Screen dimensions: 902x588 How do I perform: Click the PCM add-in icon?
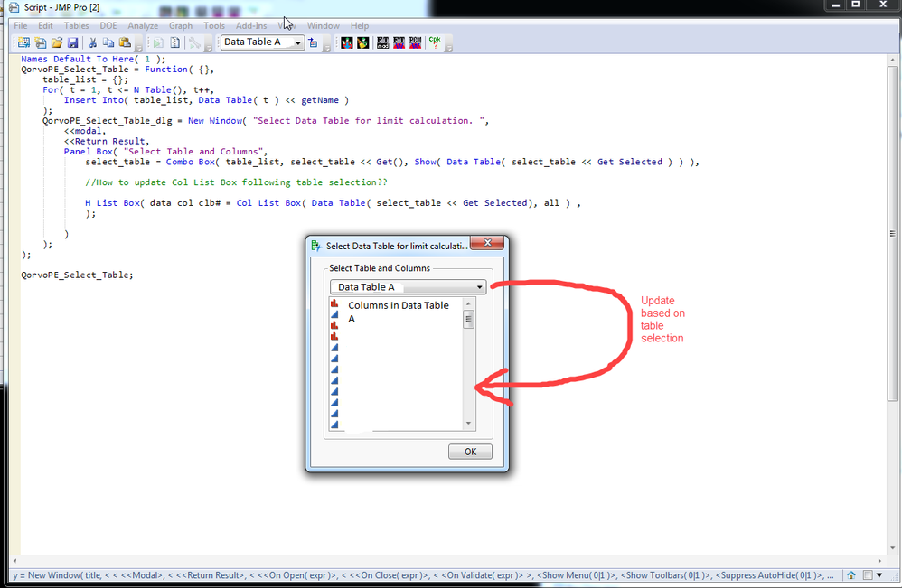416,42
